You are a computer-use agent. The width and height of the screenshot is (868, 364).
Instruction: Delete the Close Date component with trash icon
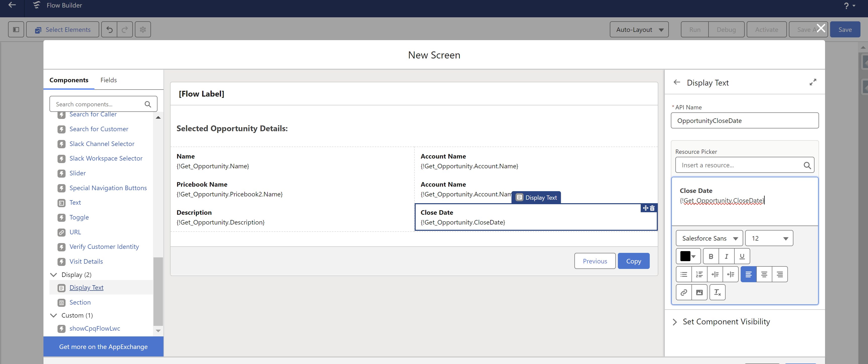pos(652,208)
